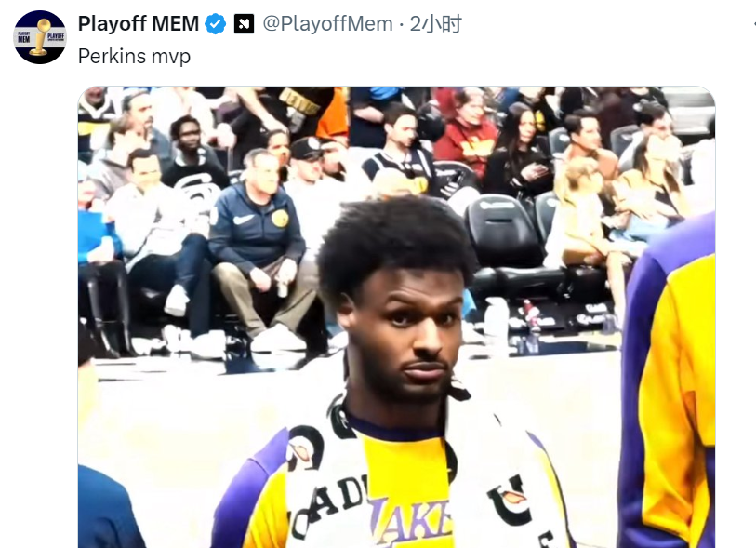Click the black square affiliate badge
Screen dimensions: 756x548
coord(244,23)
